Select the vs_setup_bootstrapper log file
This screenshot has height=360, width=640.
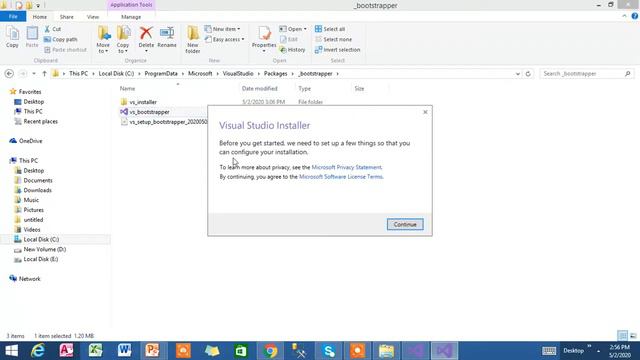pos(164,122)
